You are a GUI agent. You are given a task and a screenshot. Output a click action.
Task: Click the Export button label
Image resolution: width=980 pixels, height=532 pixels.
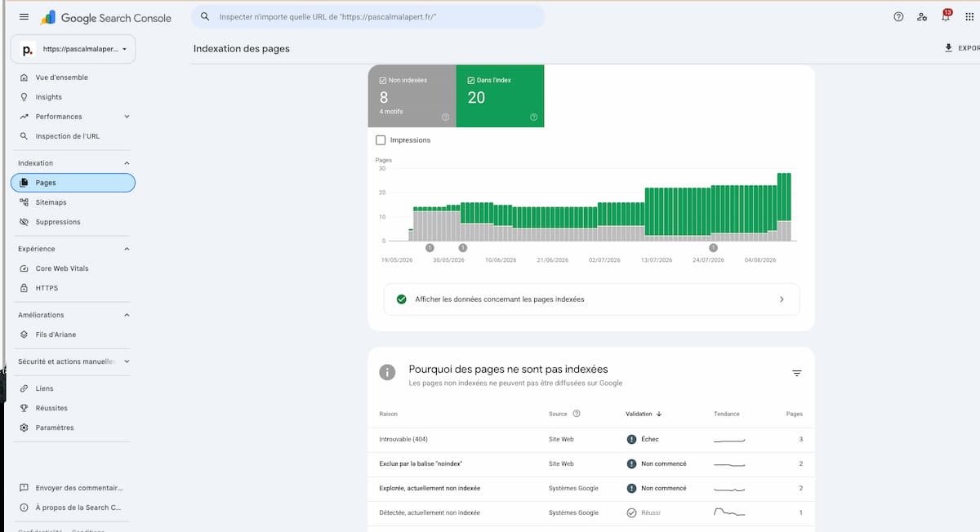[969, 48]
